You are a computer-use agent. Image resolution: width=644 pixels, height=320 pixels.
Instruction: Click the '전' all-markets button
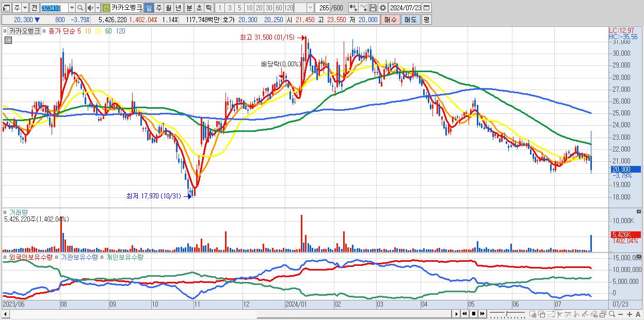pyautogui.click(x=35, y=8)
